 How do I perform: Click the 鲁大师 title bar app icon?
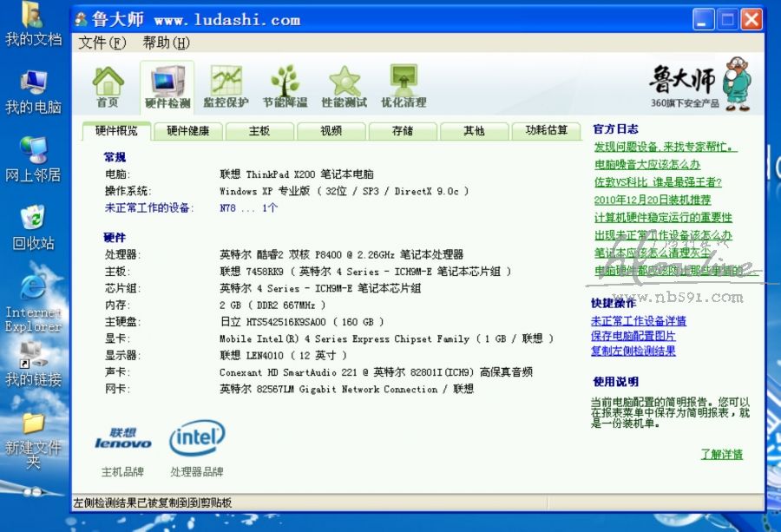(82, 20)
